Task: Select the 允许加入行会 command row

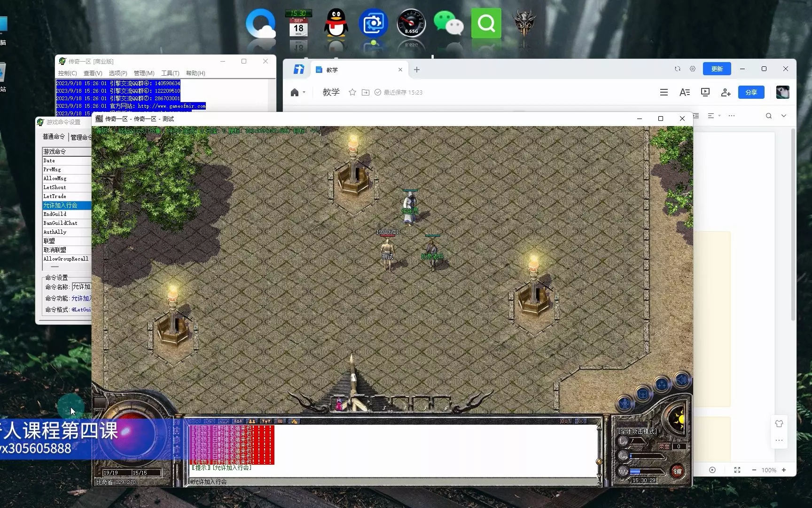Action: point(67,205)
